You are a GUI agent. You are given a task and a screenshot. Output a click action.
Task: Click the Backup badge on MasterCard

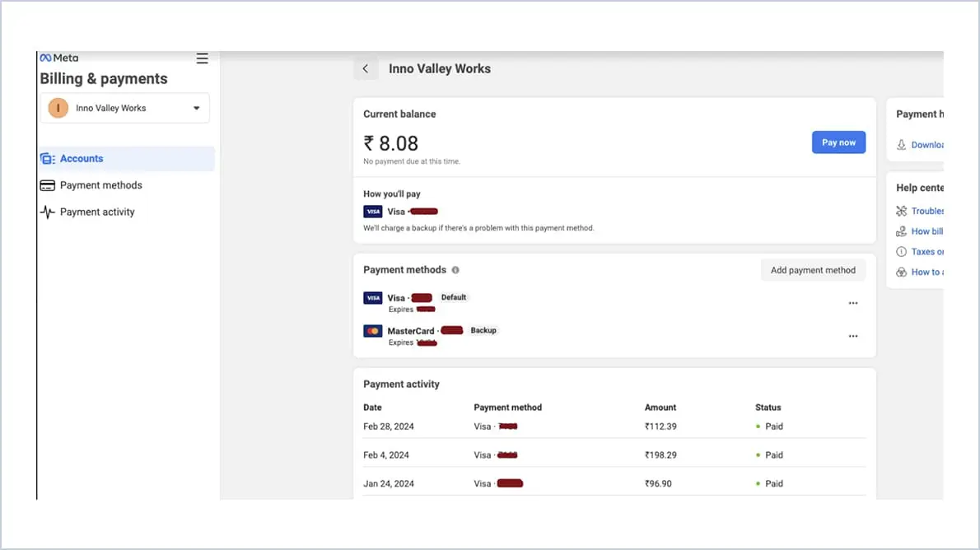pos(483,331)
